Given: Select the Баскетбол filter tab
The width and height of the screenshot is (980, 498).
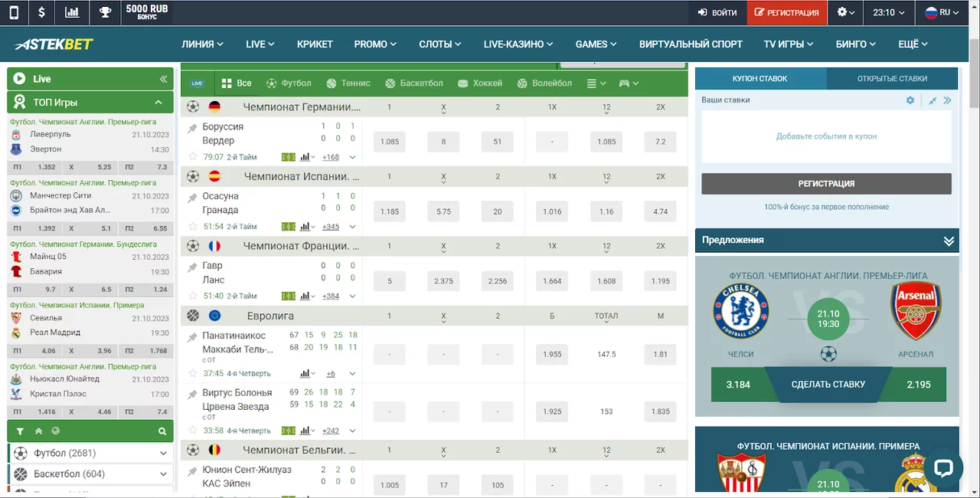Looking at the screenshot, I should pos(413,83).
